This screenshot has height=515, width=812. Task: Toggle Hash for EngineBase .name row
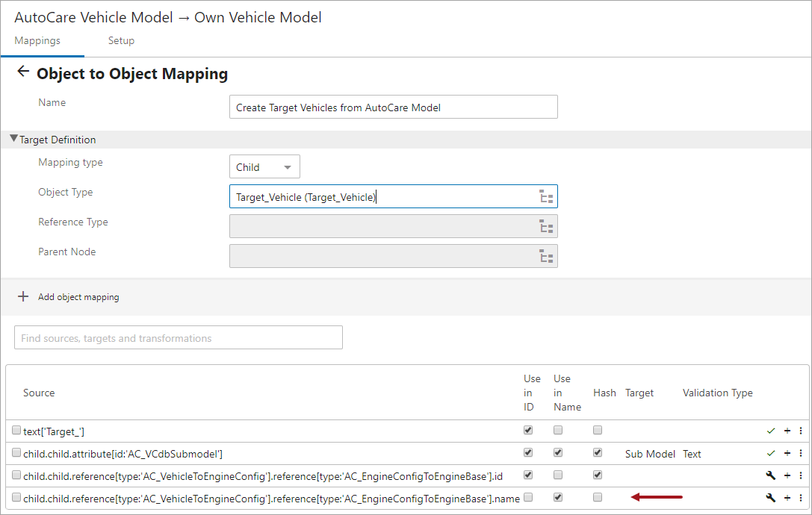tap(598, 497)
